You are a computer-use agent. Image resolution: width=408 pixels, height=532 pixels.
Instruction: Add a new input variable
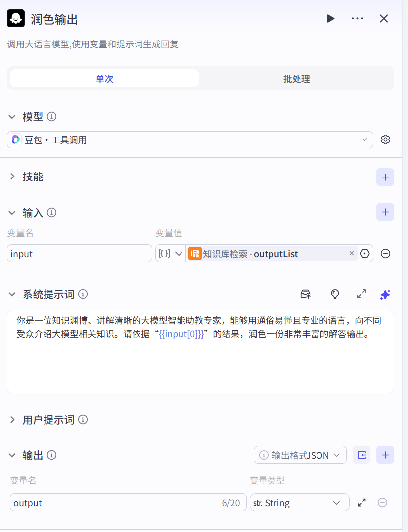click(385, 213)
